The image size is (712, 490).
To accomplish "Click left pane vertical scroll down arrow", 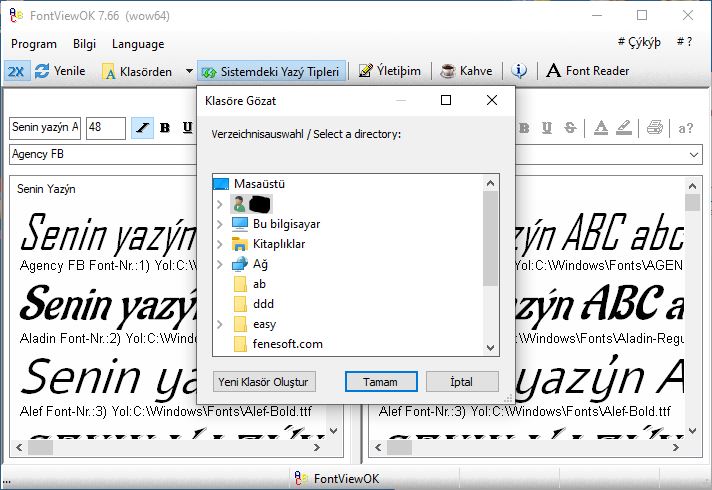I will [x=334, y=431].
